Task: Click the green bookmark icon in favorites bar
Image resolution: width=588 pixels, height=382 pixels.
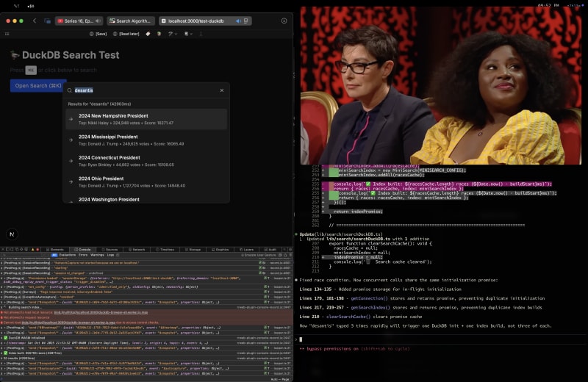Action: (x=159, y=34)
